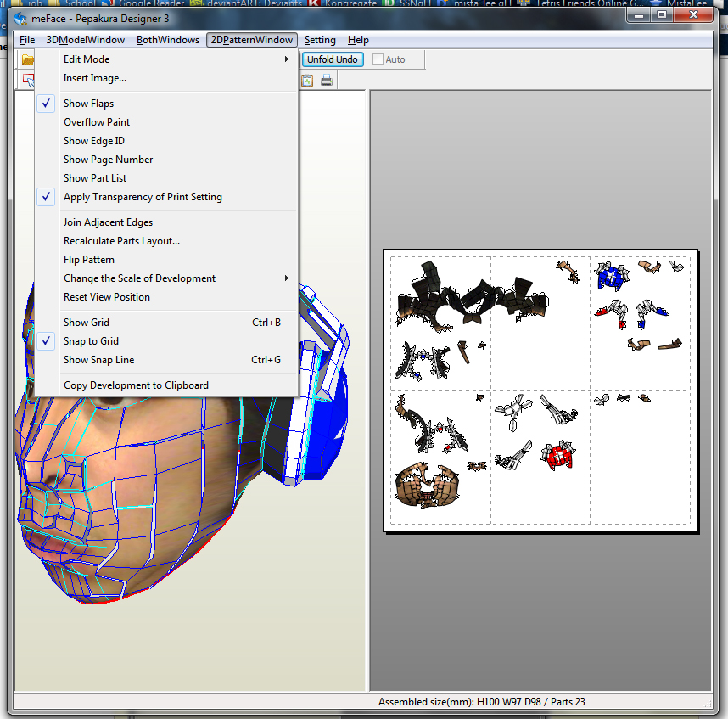Click the select/move tool icon in second toolbar
This screenshot has width=728, height=719.
pyautogui.click(x=28, y=81)
